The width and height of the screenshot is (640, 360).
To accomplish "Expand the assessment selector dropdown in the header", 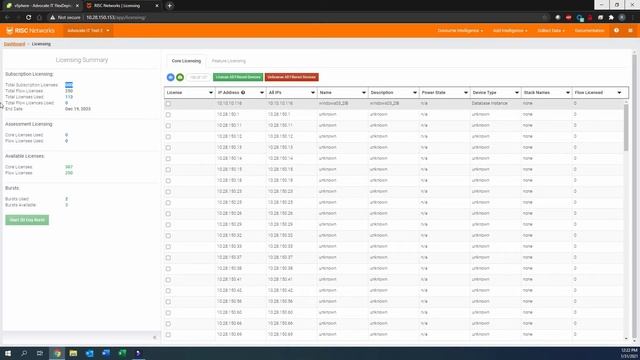I will [88, 31].
